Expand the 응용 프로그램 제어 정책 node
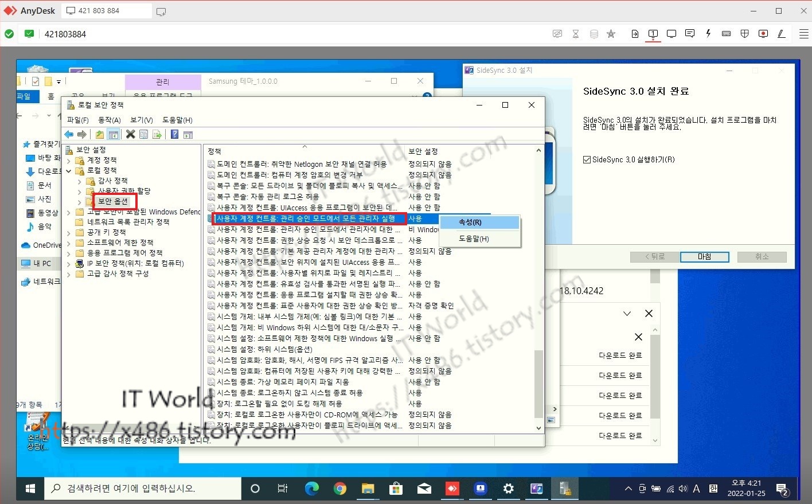The height and width of the screenshot is (504, 812). click(x=69, y=253)
